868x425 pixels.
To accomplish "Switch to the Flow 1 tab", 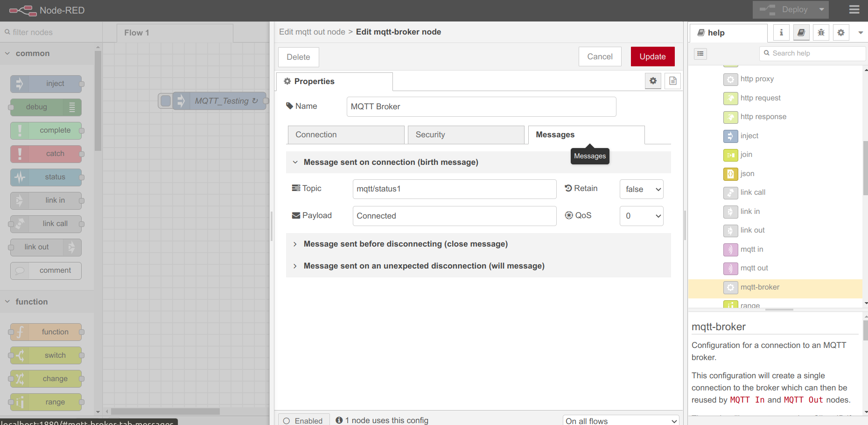I will (x=175, y=33).
